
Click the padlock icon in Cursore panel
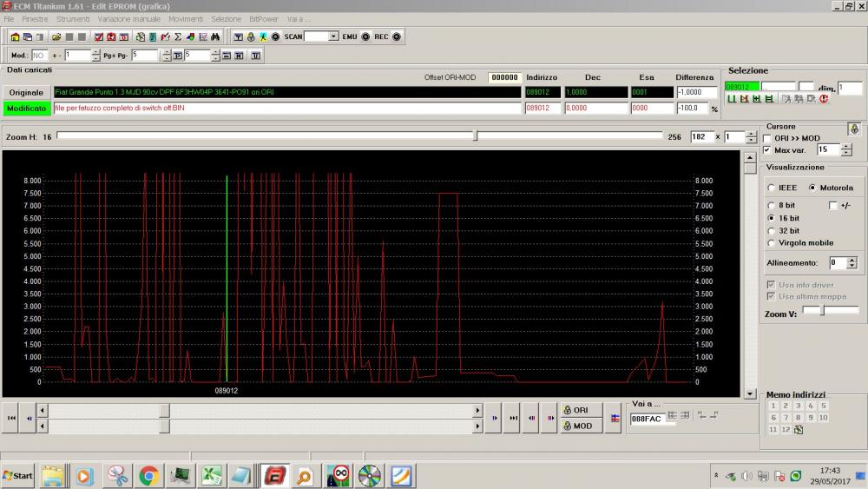click(x=854, y=129)
